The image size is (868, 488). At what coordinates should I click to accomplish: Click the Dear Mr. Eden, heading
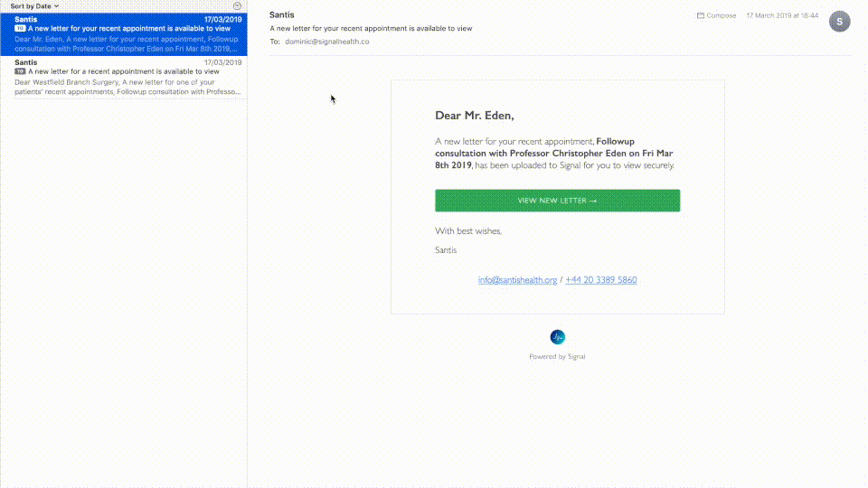pos(475,116)
